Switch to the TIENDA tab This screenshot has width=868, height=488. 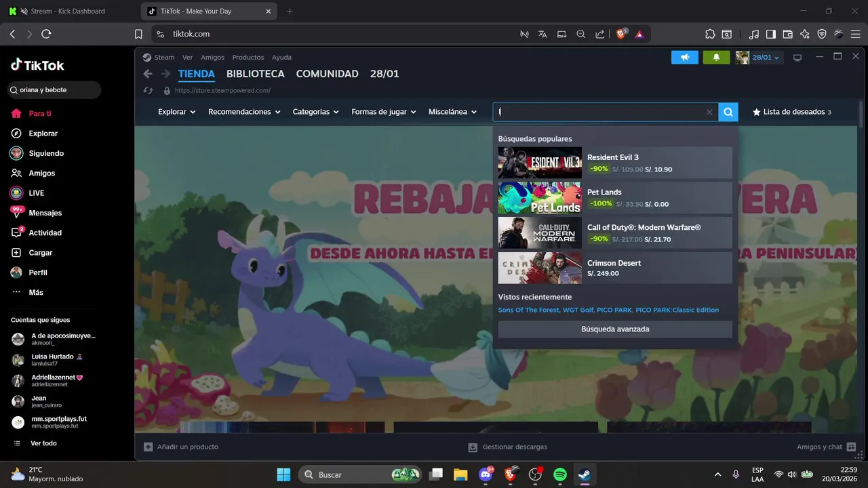pyautogui.click(x=197, y=74)
